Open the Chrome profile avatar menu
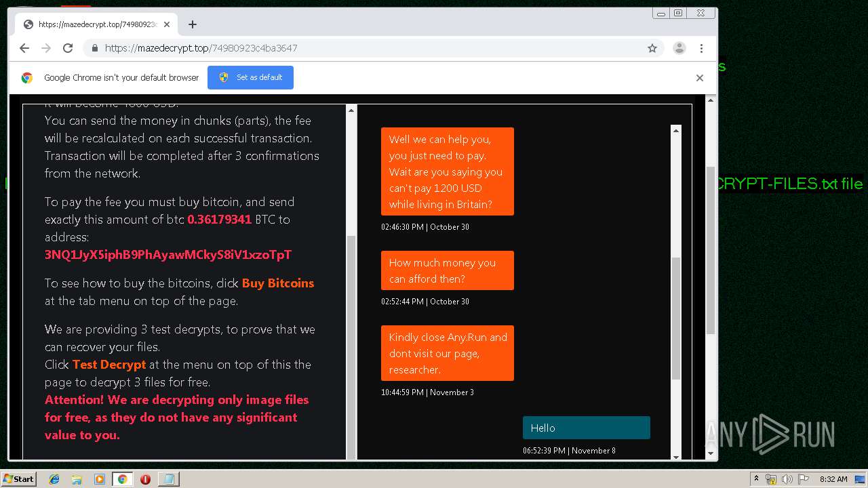Viewport: 868px width, 488px height. coord(679,48)
